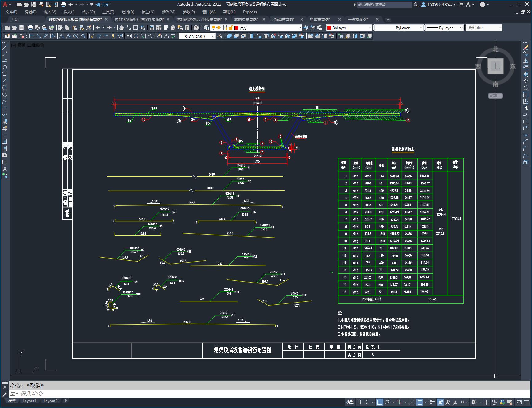The width and height of the screenshot is (532, 408).
Task: Open the ByLayer color dropdown
Action: (349, 28)
